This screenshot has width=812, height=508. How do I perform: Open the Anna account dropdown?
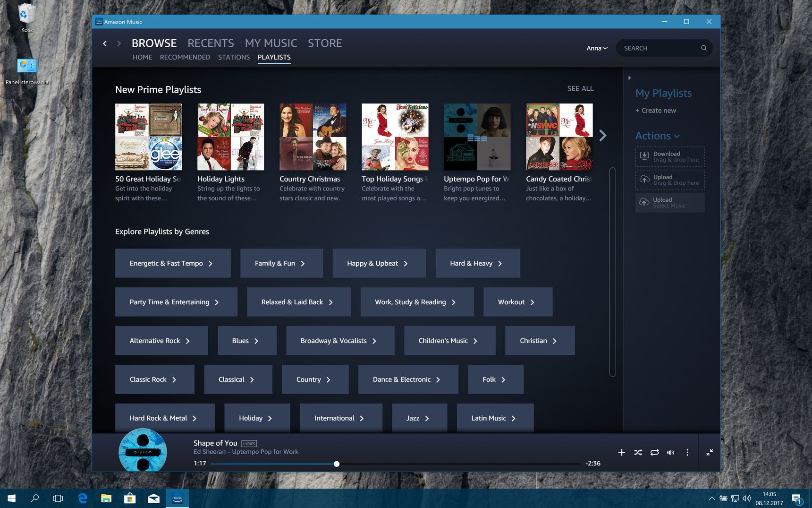pyautogui.click(x=597, y=48)
